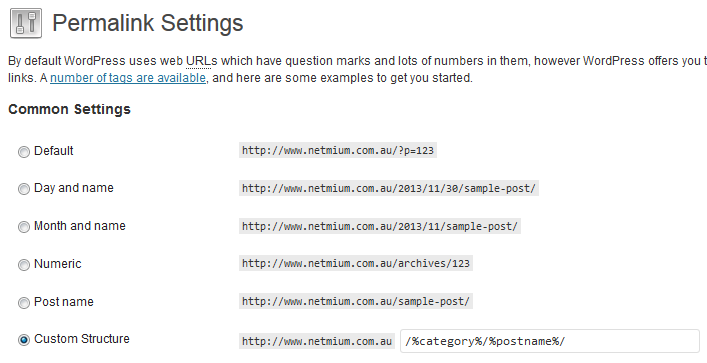This screenshot has width=707, height=363.
Task: Click the ?p=123 example URL code
Action: pos(338,151)
